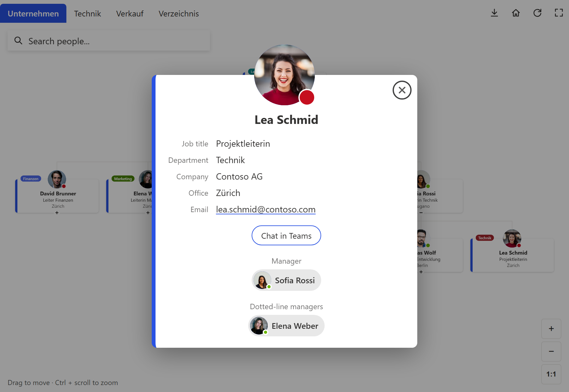Click David Brunner's avatar photo

(x=57, y=179)
